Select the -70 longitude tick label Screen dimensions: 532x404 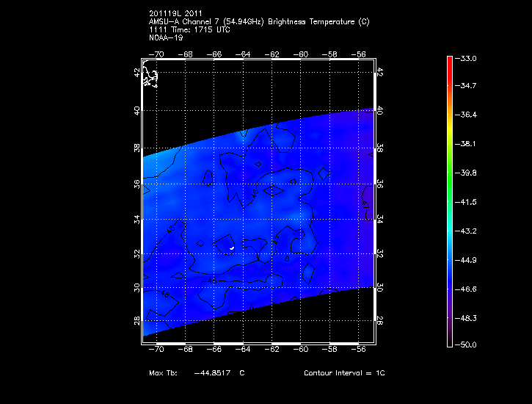[156, 54]
